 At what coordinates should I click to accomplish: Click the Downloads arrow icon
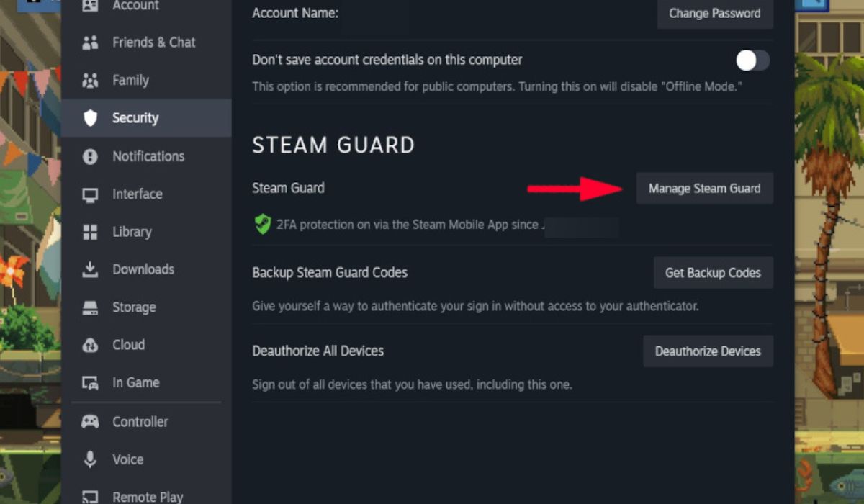point(91,269)
